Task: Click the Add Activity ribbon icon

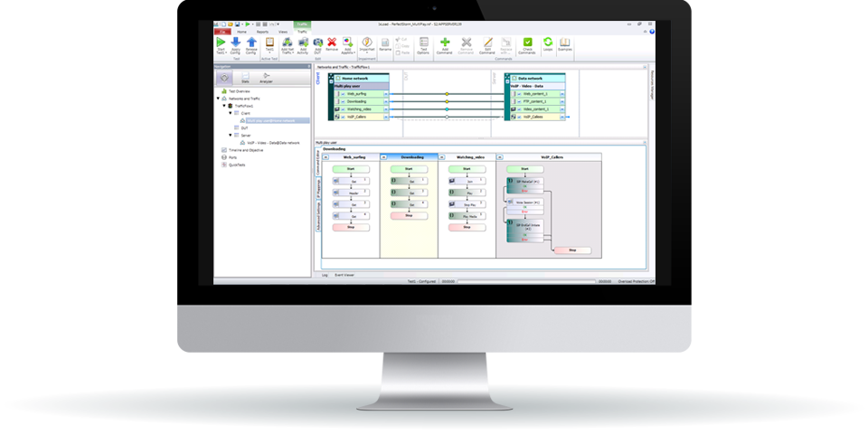Action: tap(305, 42)
